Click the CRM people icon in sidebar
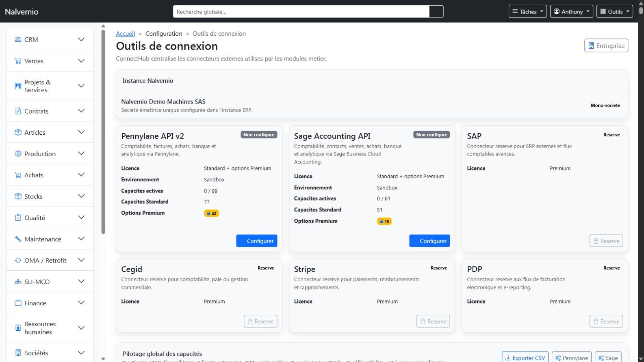 [18, 39]
